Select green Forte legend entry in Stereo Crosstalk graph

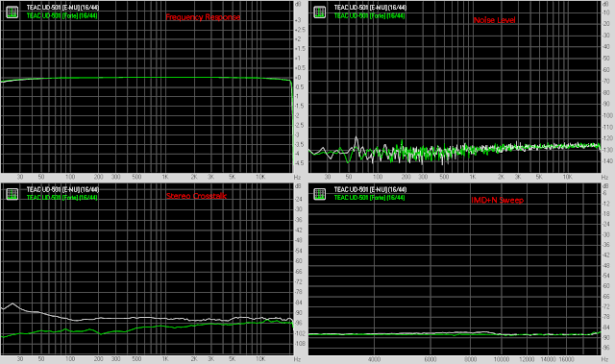(x=61, y=198)
